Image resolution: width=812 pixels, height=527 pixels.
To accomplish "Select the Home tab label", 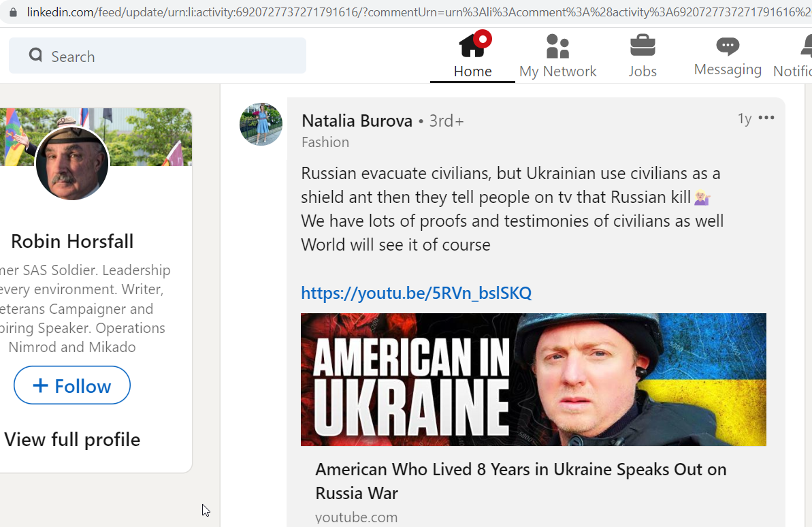I will (x=472, y=71).
